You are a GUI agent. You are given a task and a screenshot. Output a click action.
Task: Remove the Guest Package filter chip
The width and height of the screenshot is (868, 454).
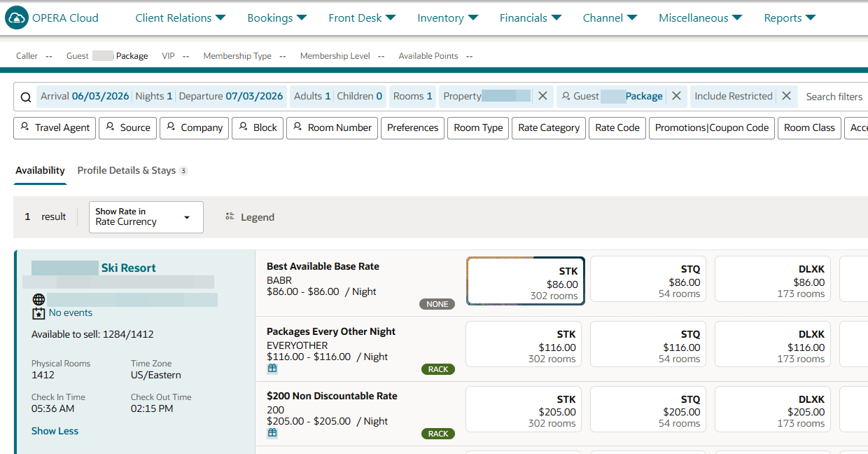tap(676, 96)
